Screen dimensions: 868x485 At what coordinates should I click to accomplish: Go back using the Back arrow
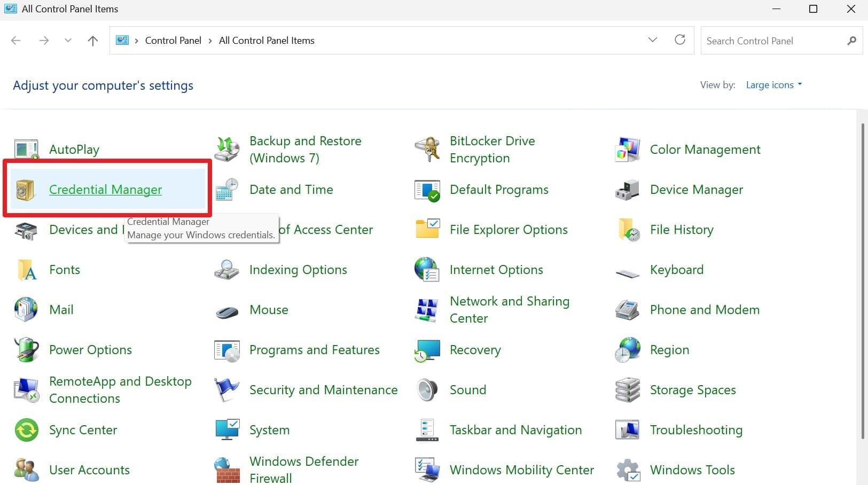pos(16,41)
